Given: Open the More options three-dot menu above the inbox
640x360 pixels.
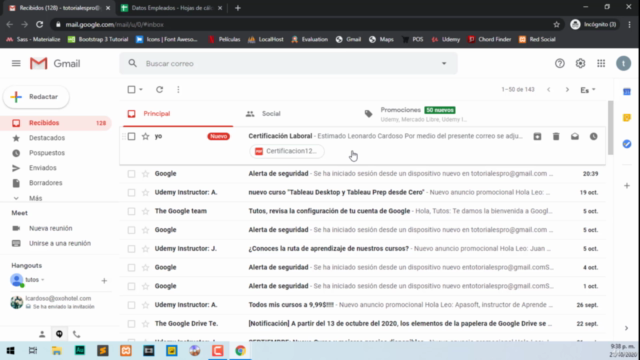Looking at the screenshot, I should click(x=178, y=89).
